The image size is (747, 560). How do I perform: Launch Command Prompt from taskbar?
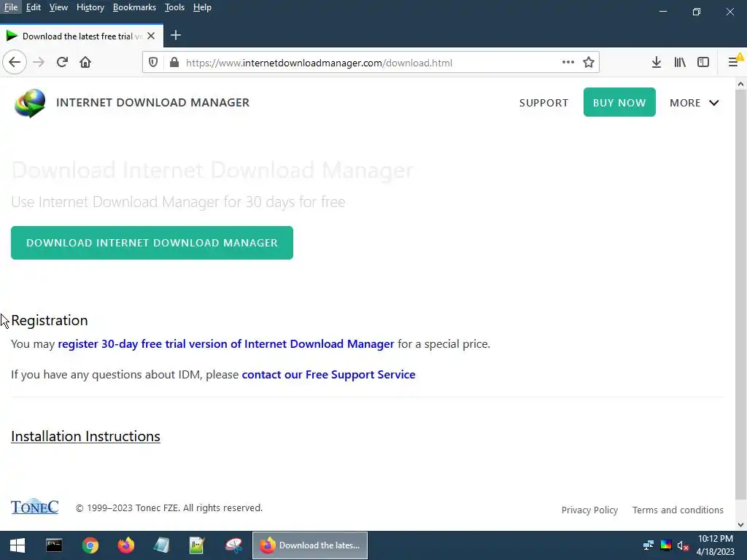click(x=54, y=545)
